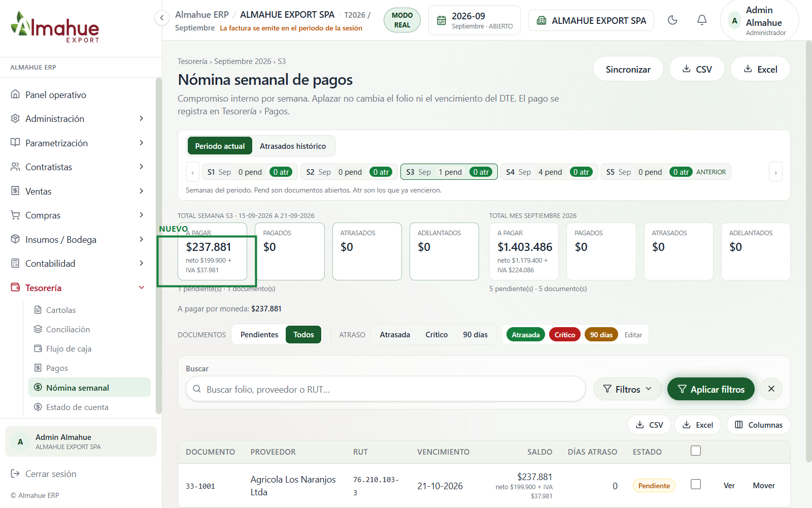Click Aplicar filtros button
This screenshot has height=508, width=812.
(710, 389)
